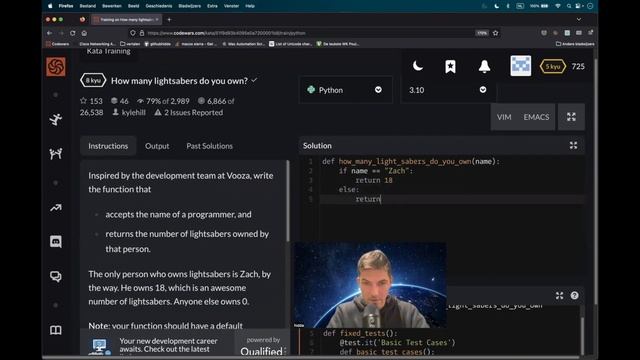Click the address bar URL
Viewport: 640px width, 360px height.
point(227,33)
